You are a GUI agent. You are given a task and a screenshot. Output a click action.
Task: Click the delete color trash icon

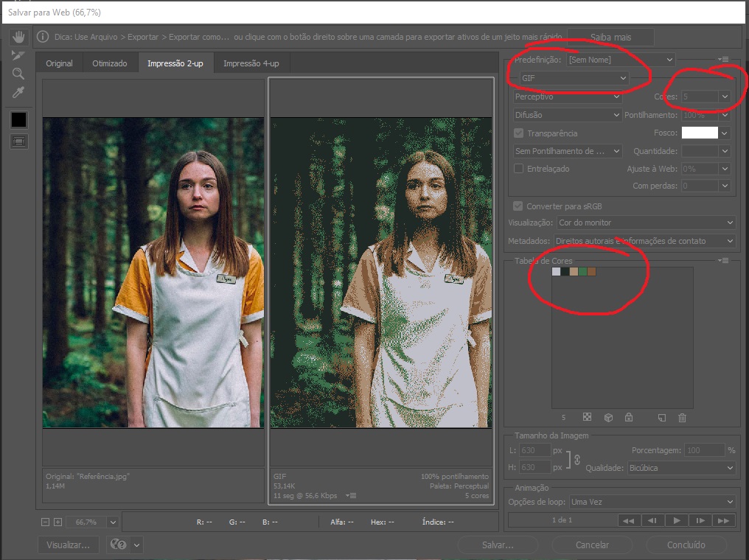click(x=682, y=418)
